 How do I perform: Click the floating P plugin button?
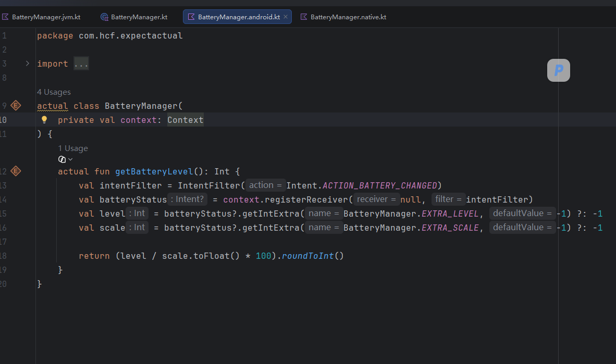558,70
